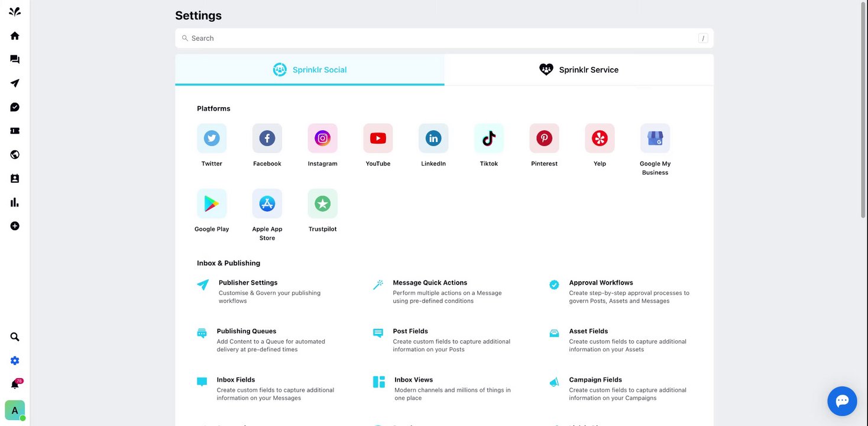Open Approval Workflows

point(601,283)
